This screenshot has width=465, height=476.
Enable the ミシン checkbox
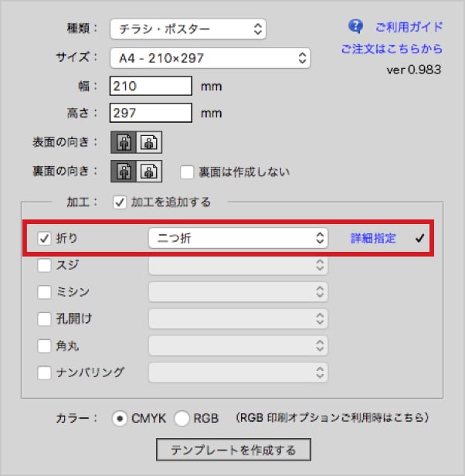click(x=44, y=292)
